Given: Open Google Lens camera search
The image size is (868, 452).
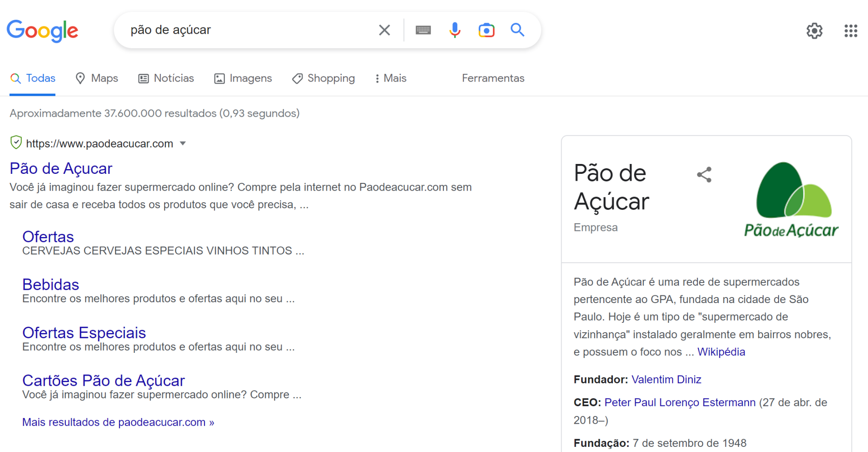Looking at the screenshot, I should coord(486,30).
